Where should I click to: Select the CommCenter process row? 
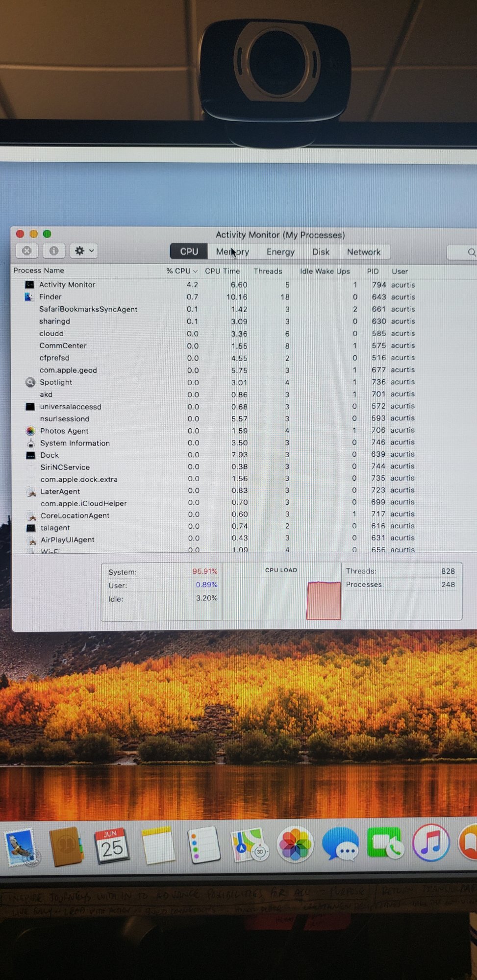244,345
